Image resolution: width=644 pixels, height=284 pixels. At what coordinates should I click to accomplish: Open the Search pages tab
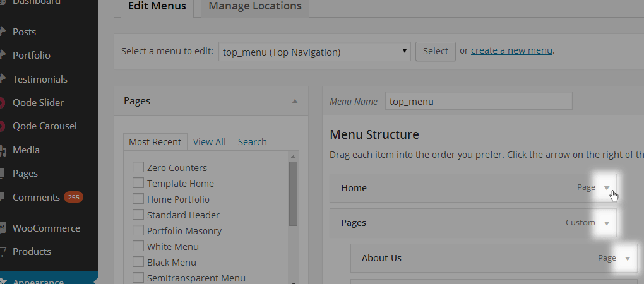click(253, 142)
